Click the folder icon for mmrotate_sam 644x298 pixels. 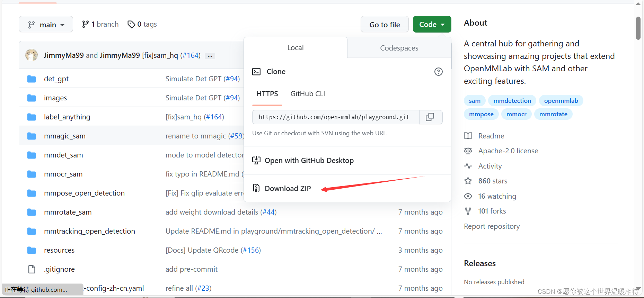coord(32,212)
